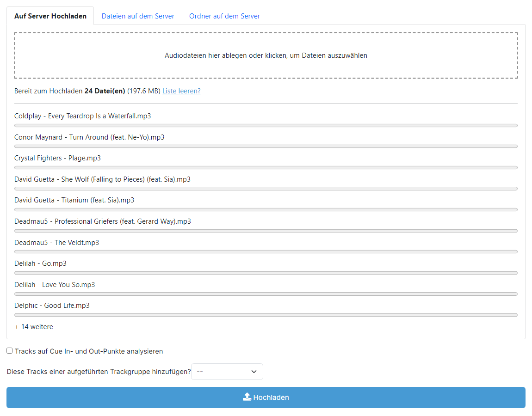Enable Tracks auf Cue In- und Out-Punkte analysieren
532x416 pixels.
click(10, 351)
